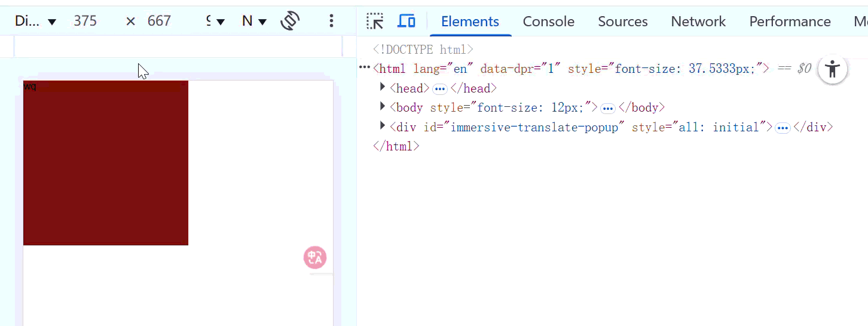
Task: Click the rotate device orientation icon
Action: pyautogui.click(x=290, y=21)
